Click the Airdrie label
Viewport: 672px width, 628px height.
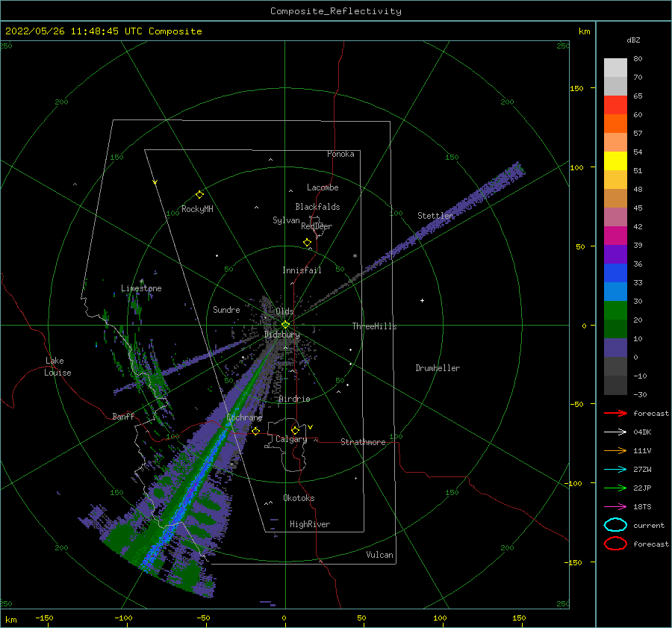294,399
